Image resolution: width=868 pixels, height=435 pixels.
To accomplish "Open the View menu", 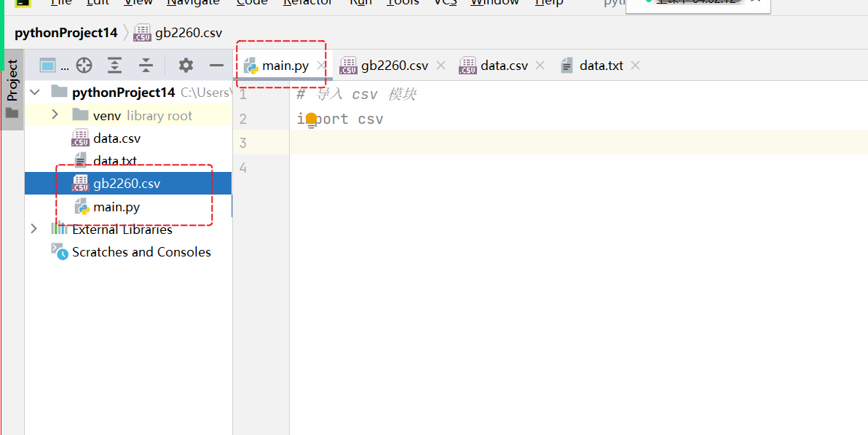I will point(138,2).
